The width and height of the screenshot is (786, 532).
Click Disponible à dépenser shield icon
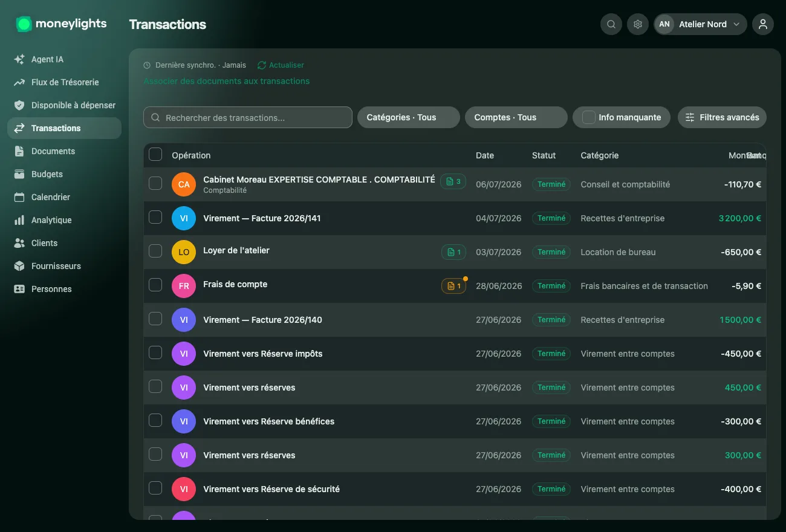click(19, 105)
